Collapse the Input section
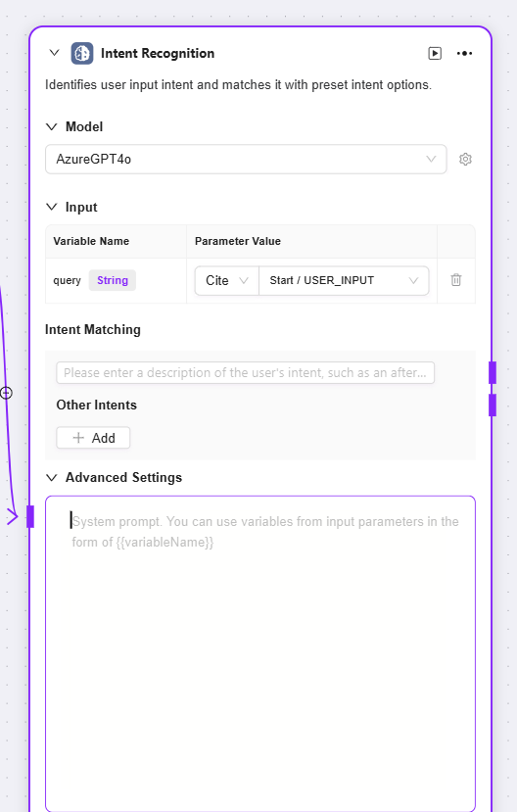Image resolution: width=517 pixels, height=812 pixels. click(52, 207)
